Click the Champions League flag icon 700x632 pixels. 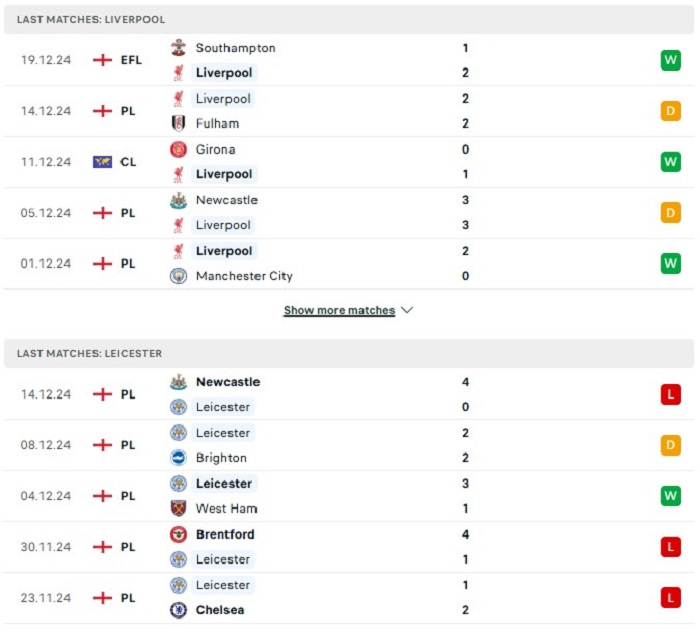point(102,162)
